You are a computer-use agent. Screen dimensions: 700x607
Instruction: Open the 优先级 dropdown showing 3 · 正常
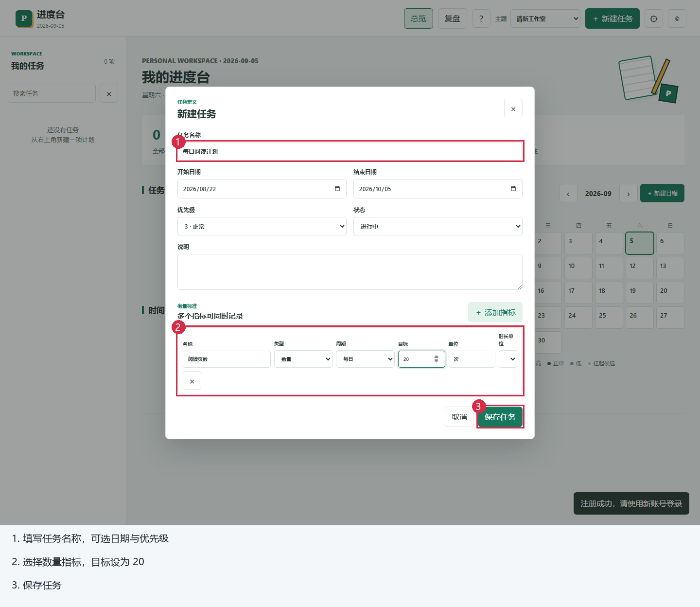262,226
